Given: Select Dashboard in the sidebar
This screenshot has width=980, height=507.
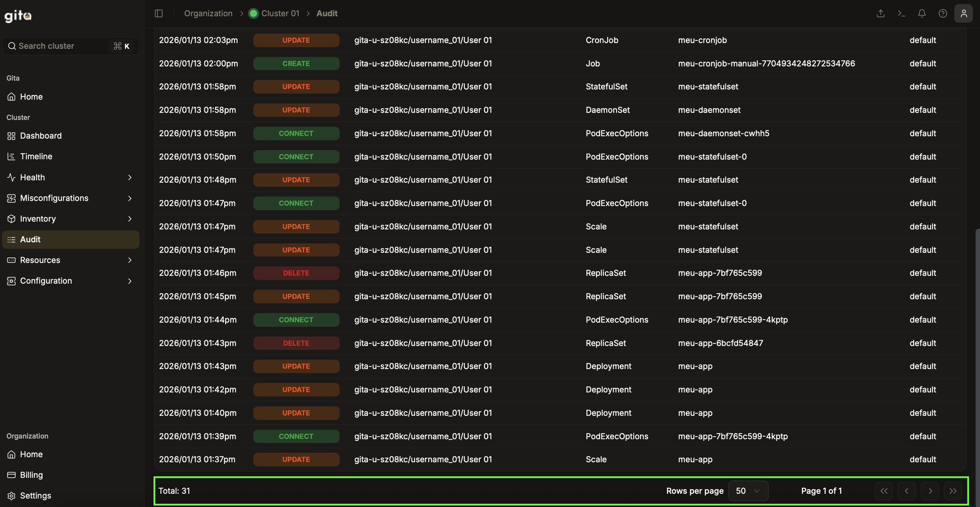Looking at the screenshot, I should point(41,136).
